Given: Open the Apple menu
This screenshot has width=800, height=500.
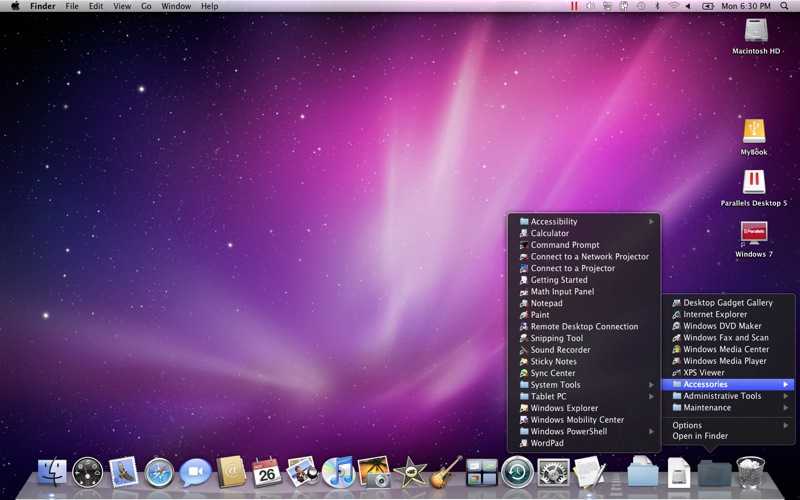Looking at the screenshot, I should (x=15, y=6).
